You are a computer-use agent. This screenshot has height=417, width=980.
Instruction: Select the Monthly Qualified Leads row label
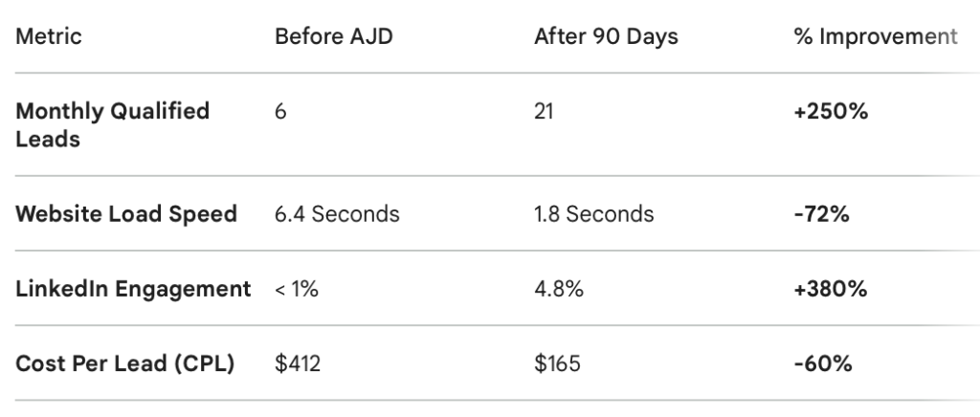(112, 124)
